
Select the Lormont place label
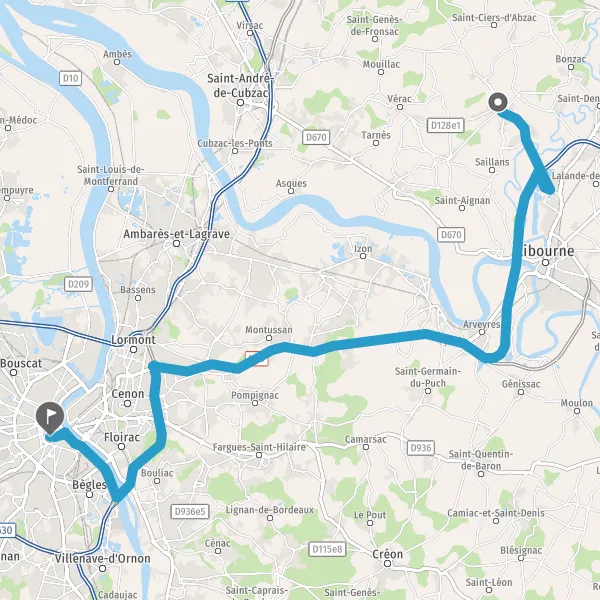click(133, 339)
